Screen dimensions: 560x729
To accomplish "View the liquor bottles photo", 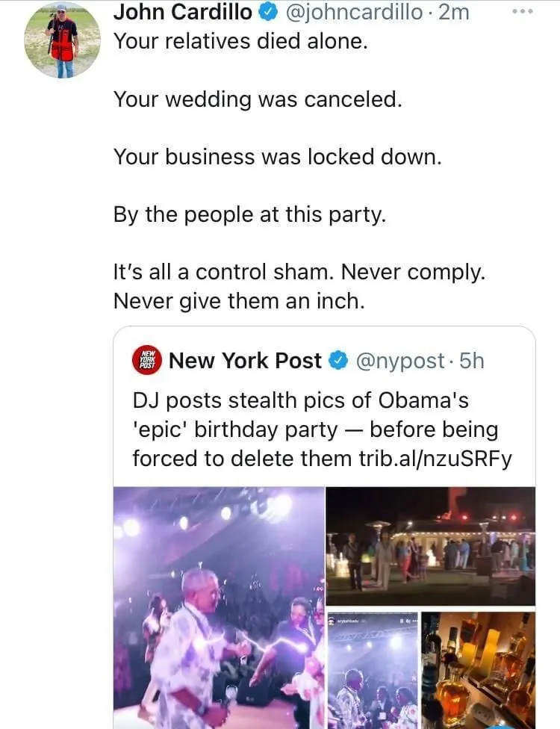I will [478, 668].
